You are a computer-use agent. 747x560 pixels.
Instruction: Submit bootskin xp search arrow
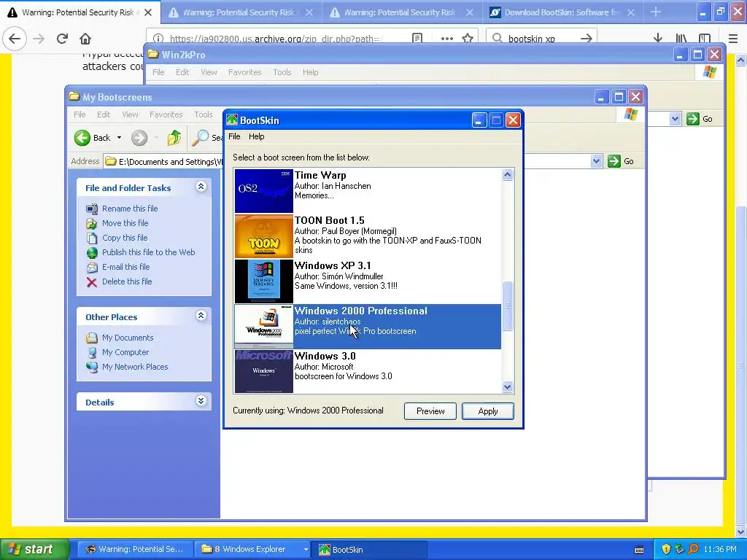point(587,38)
